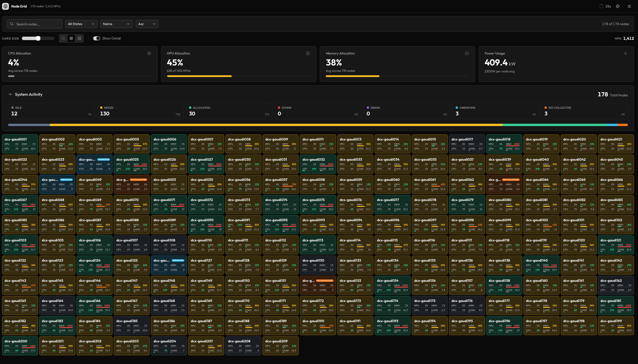Viewport: 638px width, 364px height.
Task: Toggle the Show Detail switch
Action: (x=97, y=38)
